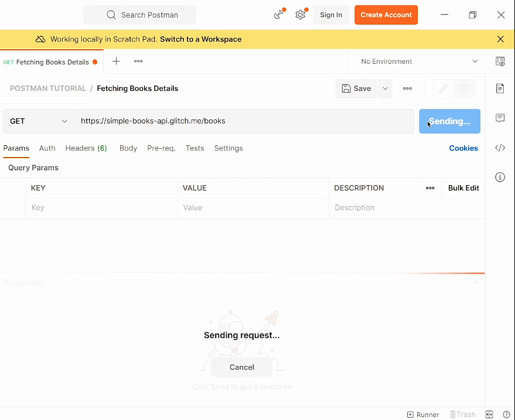The image size is (515, 420).
Task: Click the Key input cell
Action: point(101,208)
